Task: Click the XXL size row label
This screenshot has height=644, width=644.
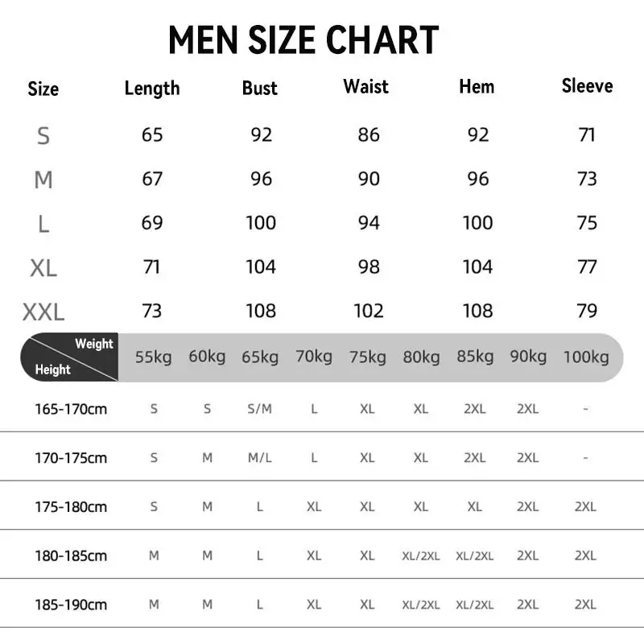Action: point(43,312)
